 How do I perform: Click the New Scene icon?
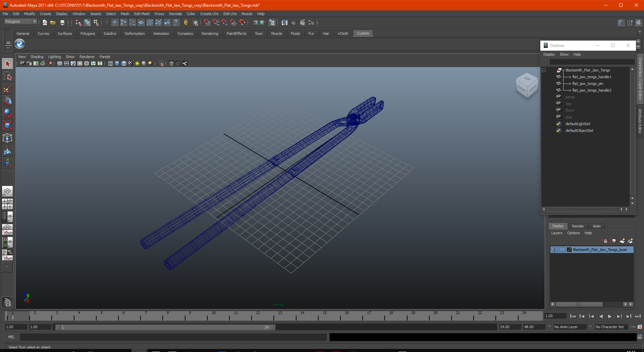click(x=45, y=22)
